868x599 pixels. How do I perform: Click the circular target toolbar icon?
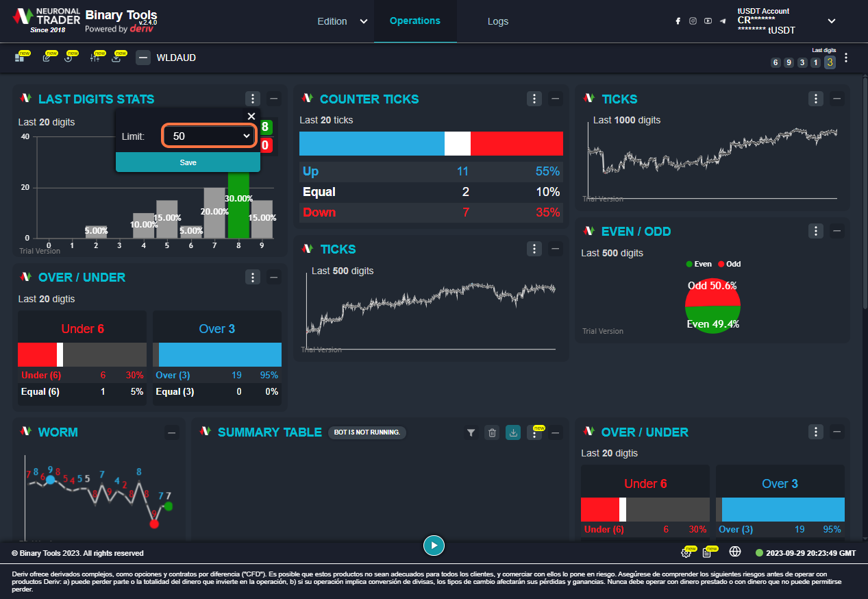click(69, 58)
